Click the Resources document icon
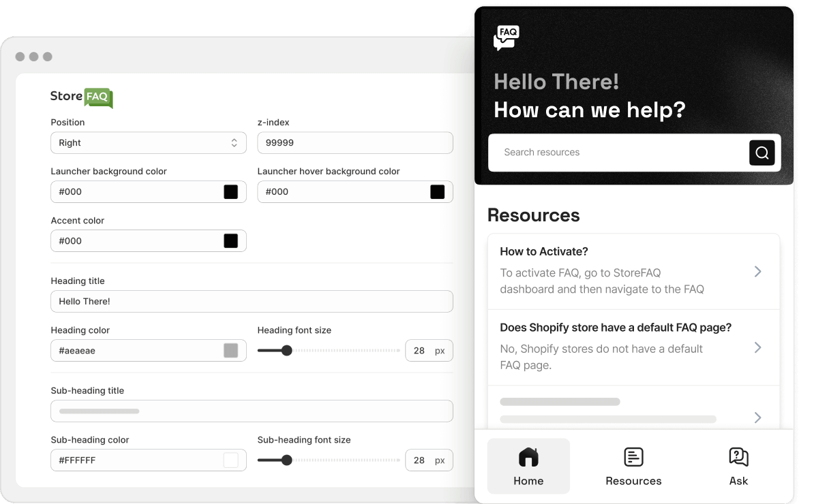Image resolution: width=829 pixels, height=504 pixels. click(633, 457)
